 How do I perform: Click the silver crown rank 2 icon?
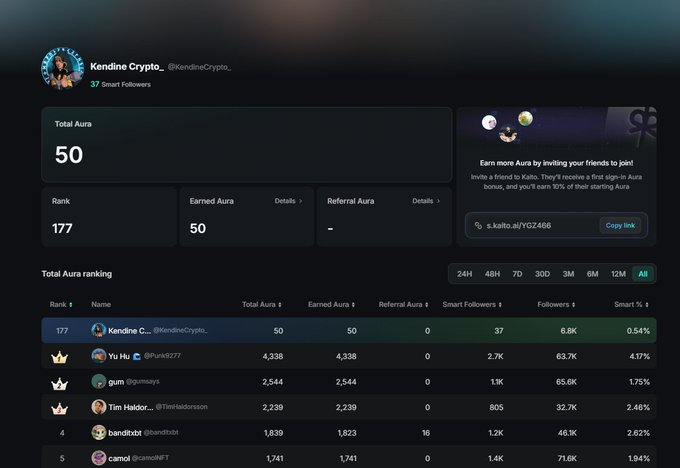pyautogui.click(x=59, y=383)
